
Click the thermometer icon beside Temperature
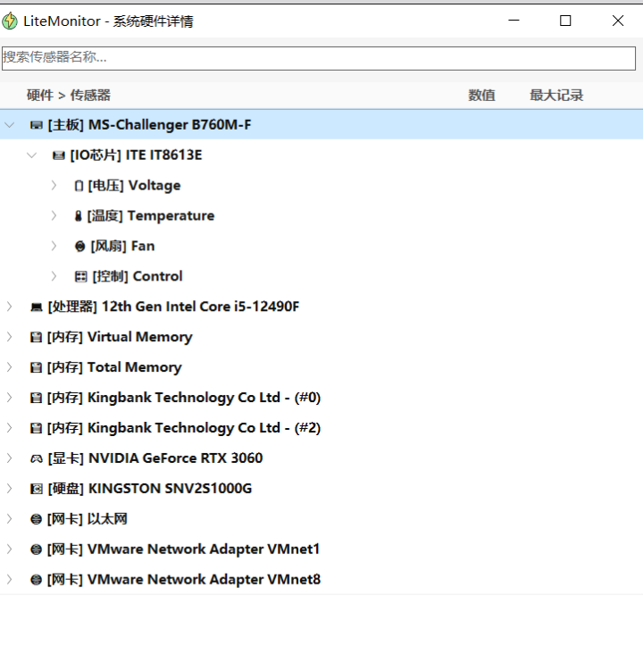tap(78, 216)
